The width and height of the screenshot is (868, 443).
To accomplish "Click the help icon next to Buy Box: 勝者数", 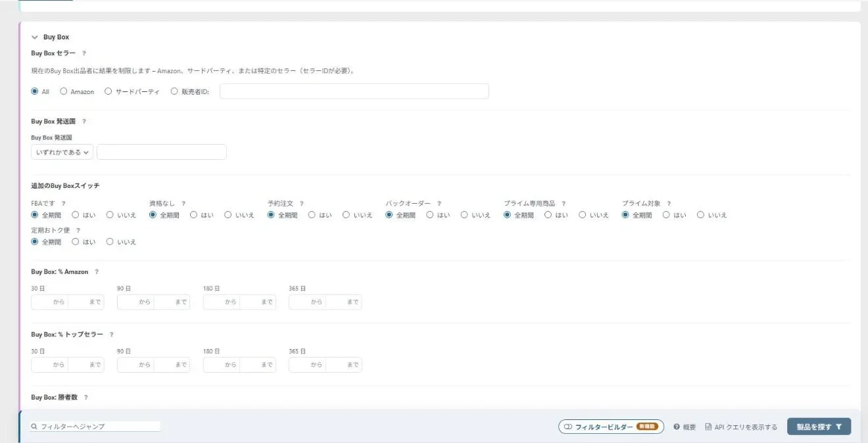I will 85,398.
